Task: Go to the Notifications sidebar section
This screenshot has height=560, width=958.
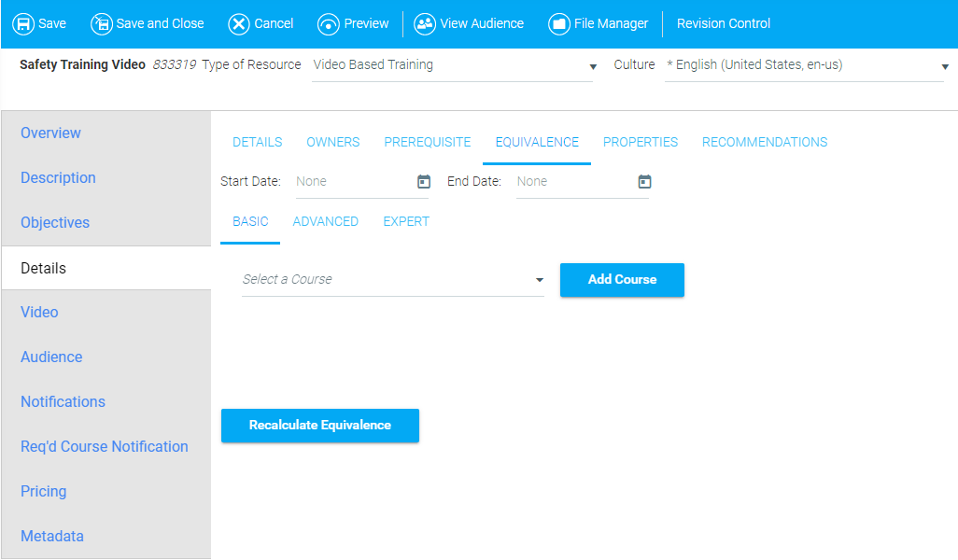Action: [x=63, y=401]
